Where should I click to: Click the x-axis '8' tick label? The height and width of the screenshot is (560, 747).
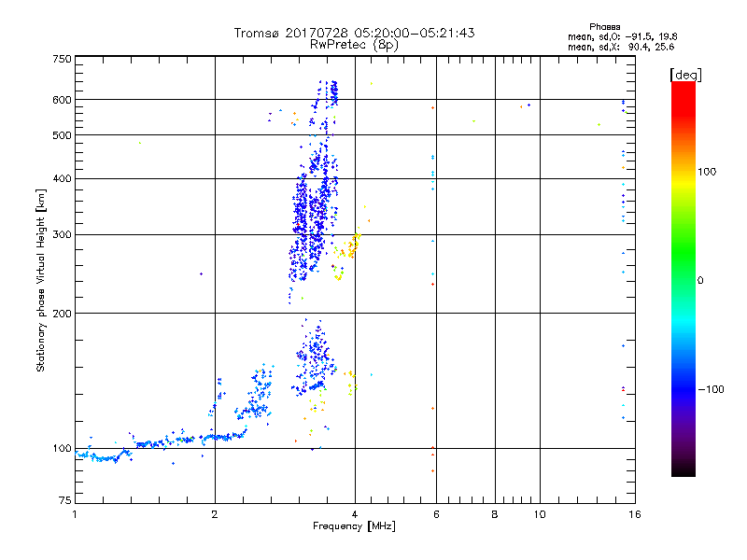click(x=495, y=514)
